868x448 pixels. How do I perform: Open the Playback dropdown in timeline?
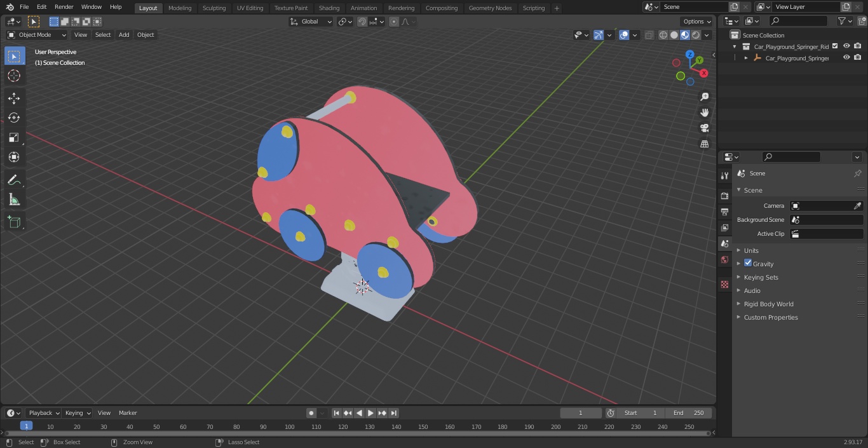point(44,413)
